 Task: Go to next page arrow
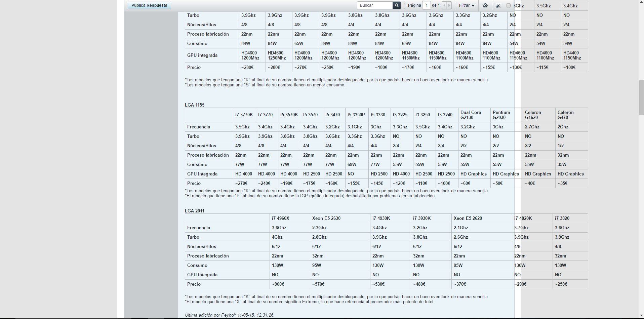pyautogui.click(x=449, y=5)
